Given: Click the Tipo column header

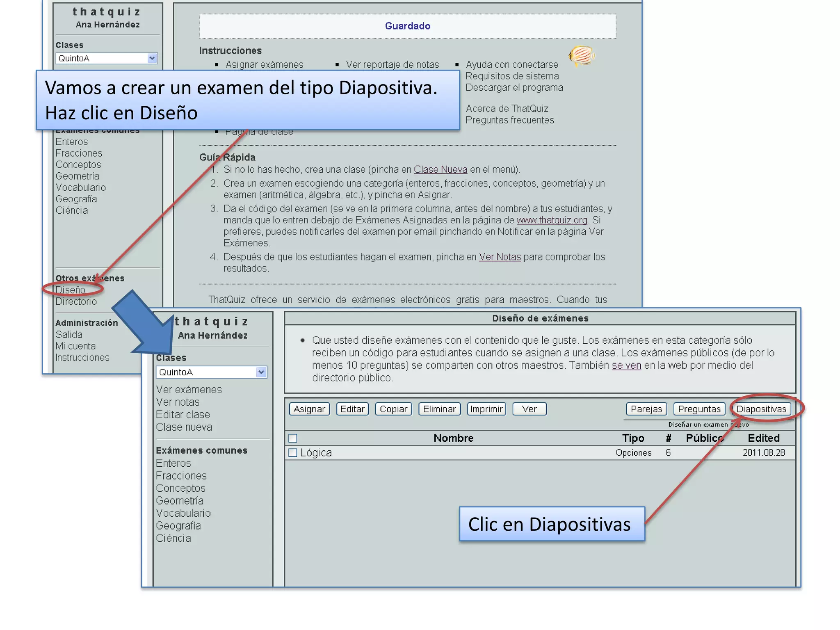Looking at the screenshot, I should pos(633,438).
